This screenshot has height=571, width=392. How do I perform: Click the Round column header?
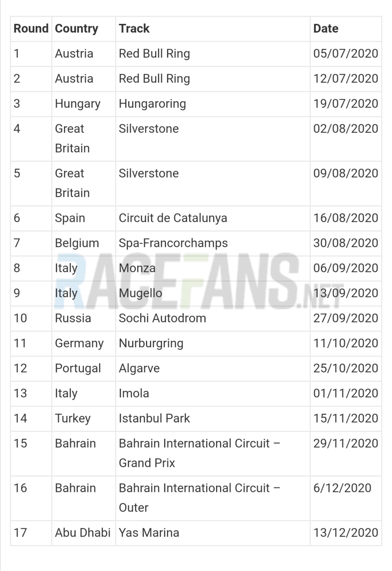(31, 29)
